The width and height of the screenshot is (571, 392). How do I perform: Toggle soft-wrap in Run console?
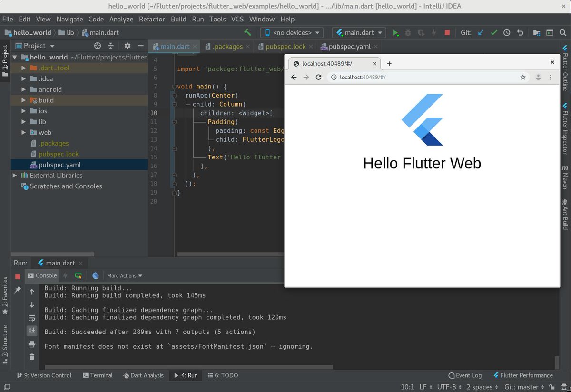click(32, 318)
